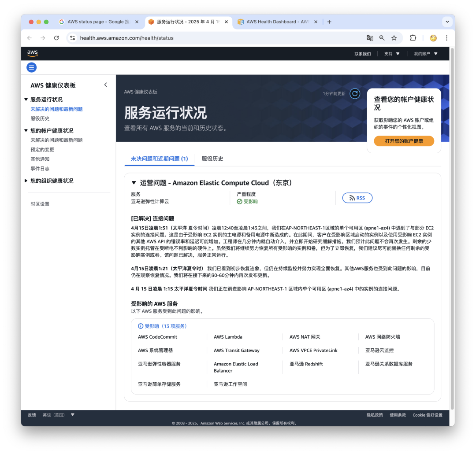Image resolution: width=476 pixels, height=454 pixels.
Task: Open 其他通知 in the sidebar
Action: pyautogui.click(x=40, y=159)
